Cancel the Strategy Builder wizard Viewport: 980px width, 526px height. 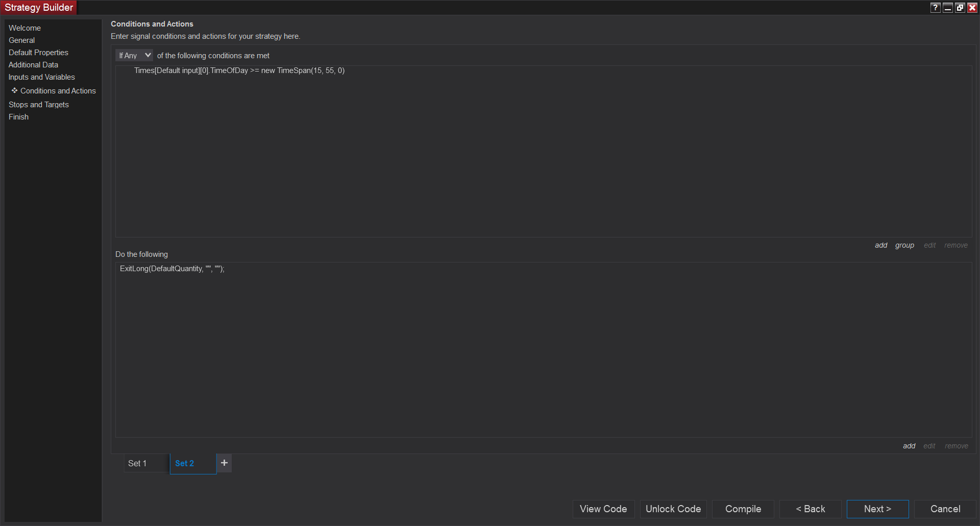click(945, 509)
